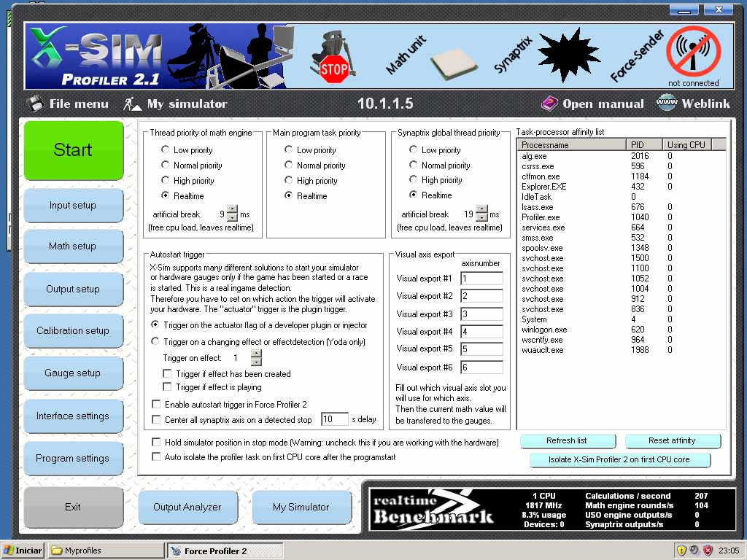Click the yellow security shield tray icon
This screenshot has width=747, height=560.
681,551
